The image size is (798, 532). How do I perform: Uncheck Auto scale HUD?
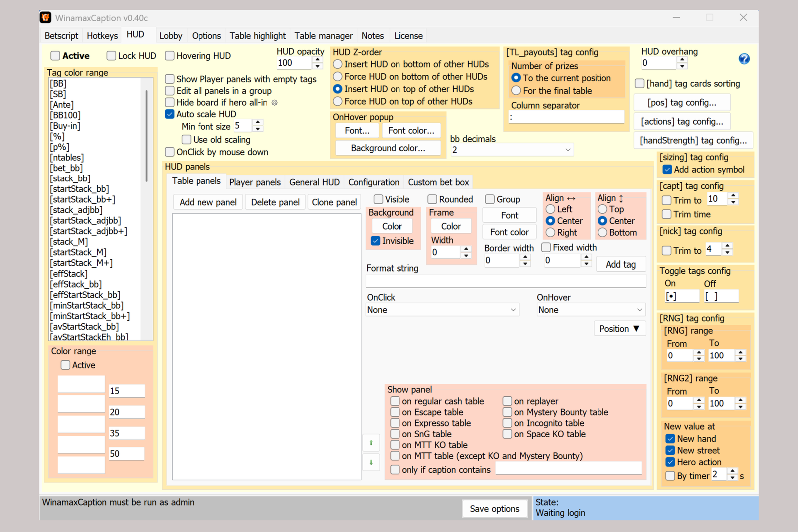(x=170, y=114)
